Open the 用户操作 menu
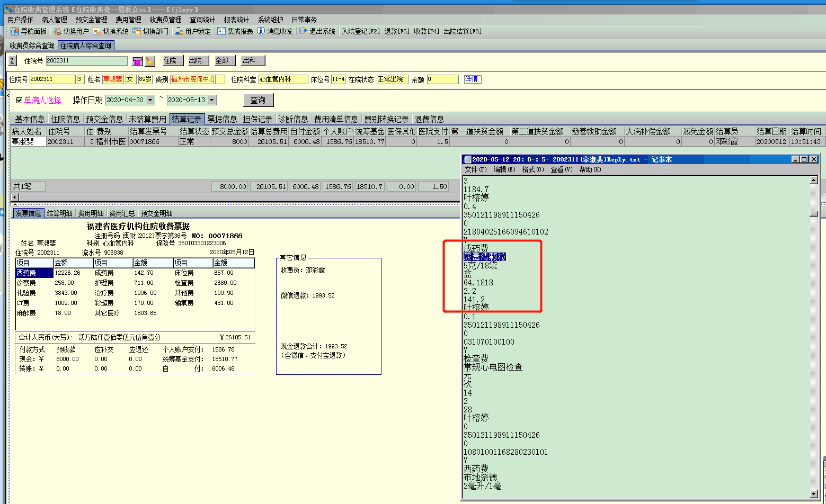 click(x=20, y=20)
